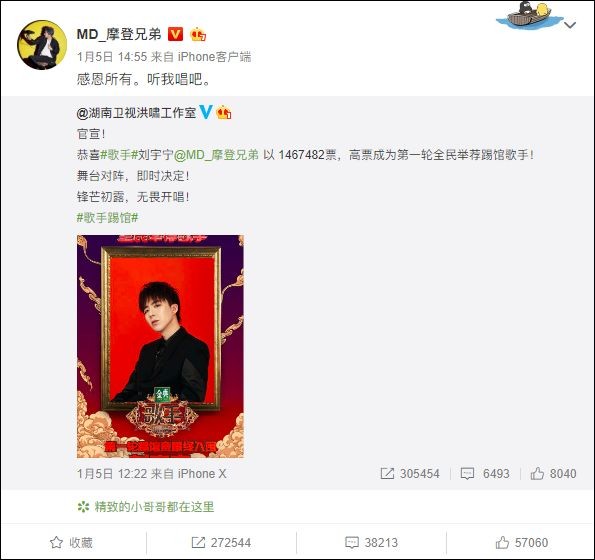Click the membership crown badge beside MD_摩登兄弟
The width and height of the screenshot is (595, 560).
198,35
